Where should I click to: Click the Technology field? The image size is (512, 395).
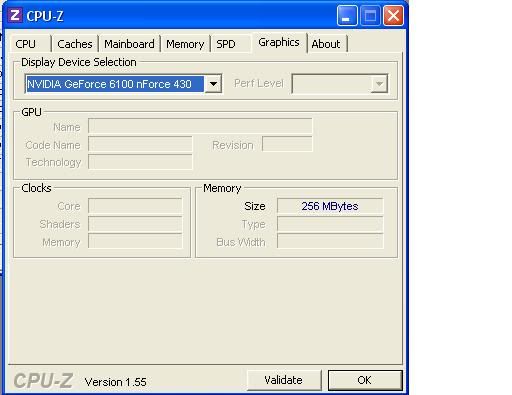140,162
